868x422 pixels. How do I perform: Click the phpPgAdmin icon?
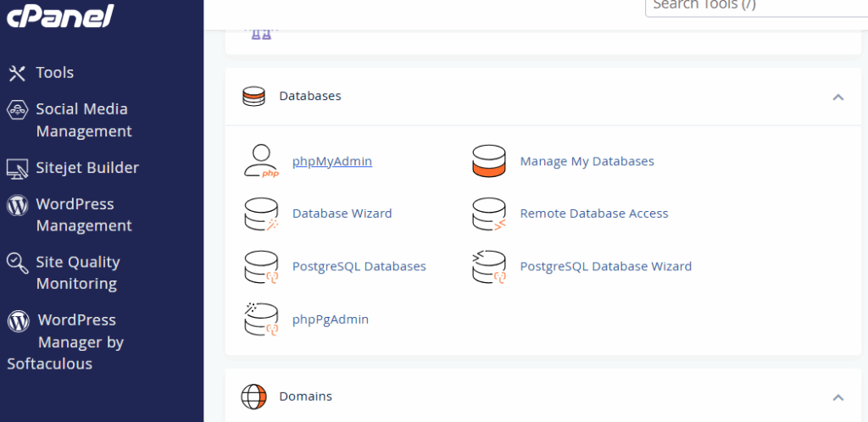(x=261, y=319)
